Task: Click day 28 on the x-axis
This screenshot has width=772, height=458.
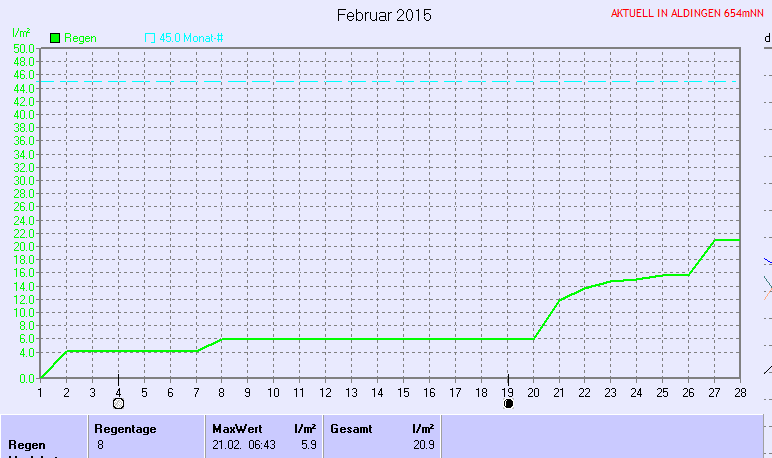Action: pos(740,392)
